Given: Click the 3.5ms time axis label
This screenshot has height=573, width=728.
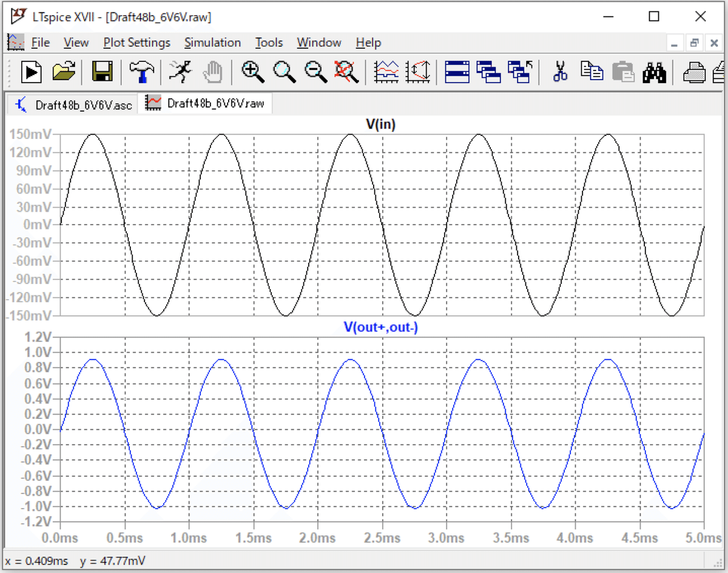Looking at the screenshot, I should click(511, 538).
